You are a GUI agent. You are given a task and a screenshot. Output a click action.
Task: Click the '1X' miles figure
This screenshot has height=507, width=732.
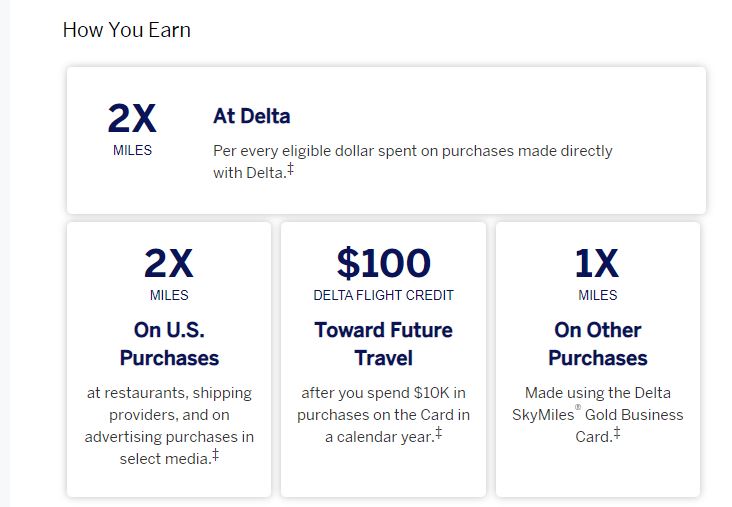tap(597, 263)
